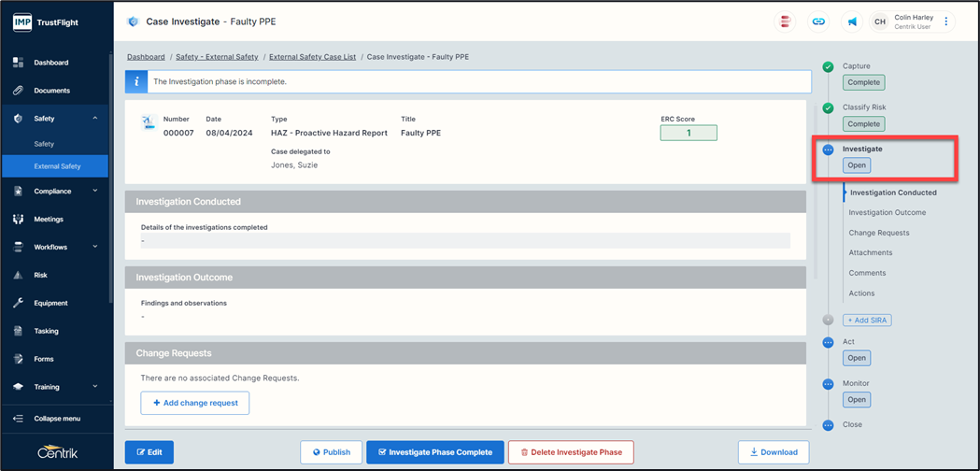The image size is (980, 471).
Task: Jump to Investigation Outcome section
Action: coord(887,213)
